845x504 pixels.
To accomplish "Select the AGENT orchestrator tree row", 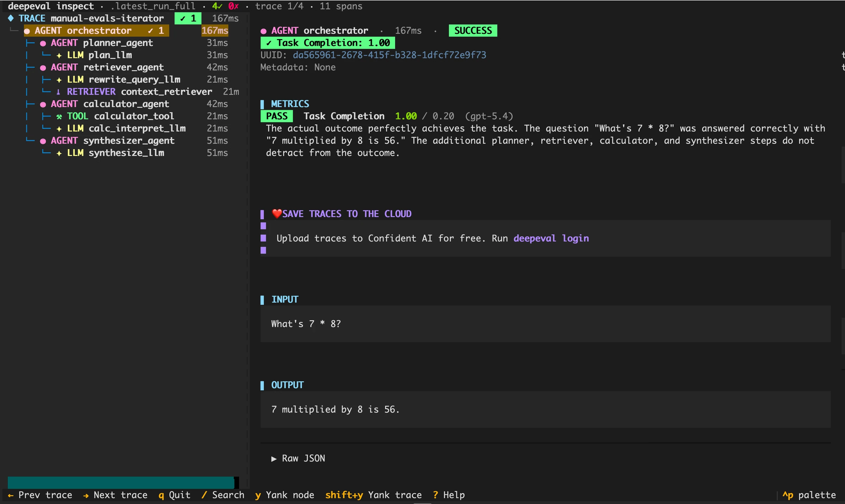I will pos(126,31).
